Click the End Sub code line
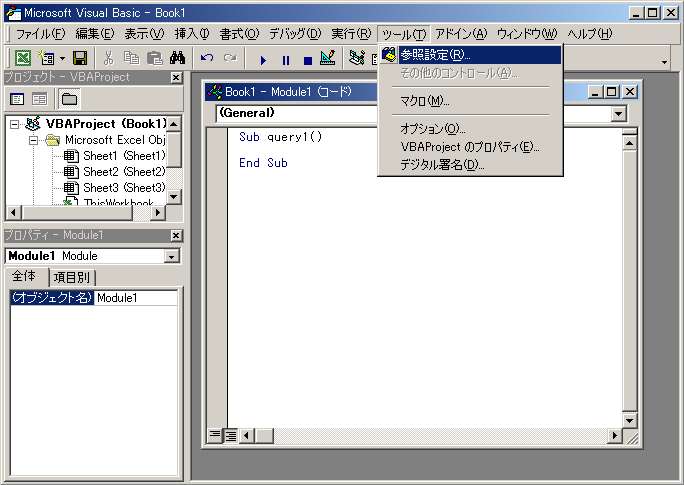684x485 pixels. tap(263, 163)
